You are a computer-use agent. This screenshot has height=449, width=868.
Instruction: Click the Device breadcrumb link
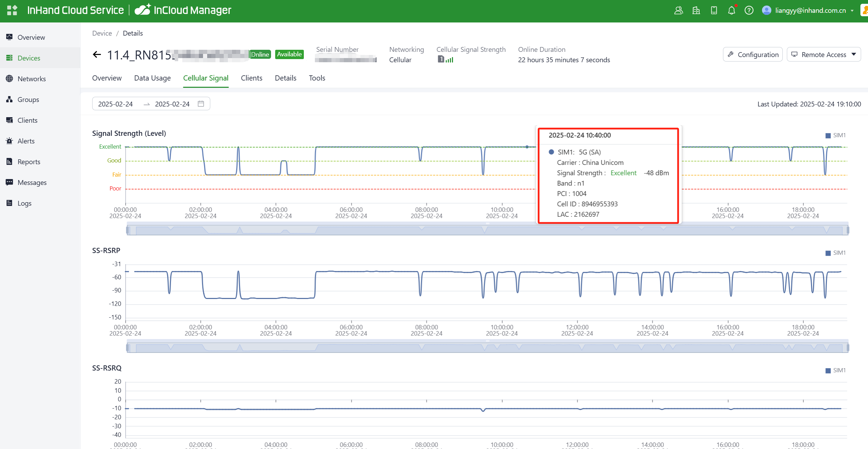(x=102, y=33)
